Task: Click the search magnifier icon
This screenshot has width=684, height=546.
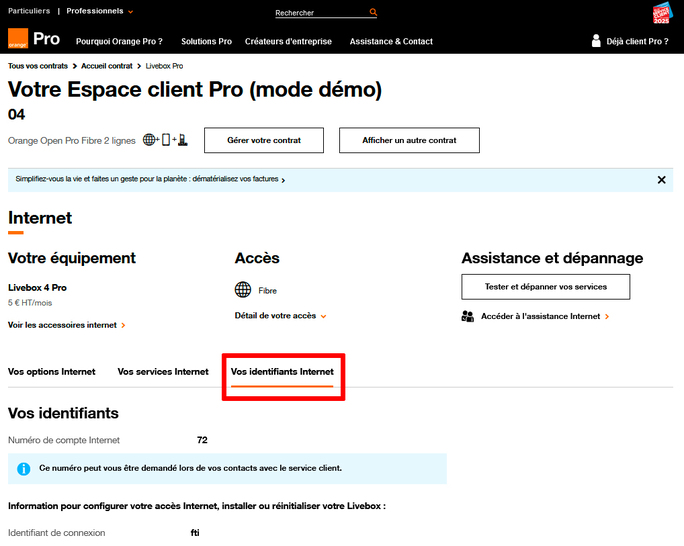Action: [x=373, y=12]
